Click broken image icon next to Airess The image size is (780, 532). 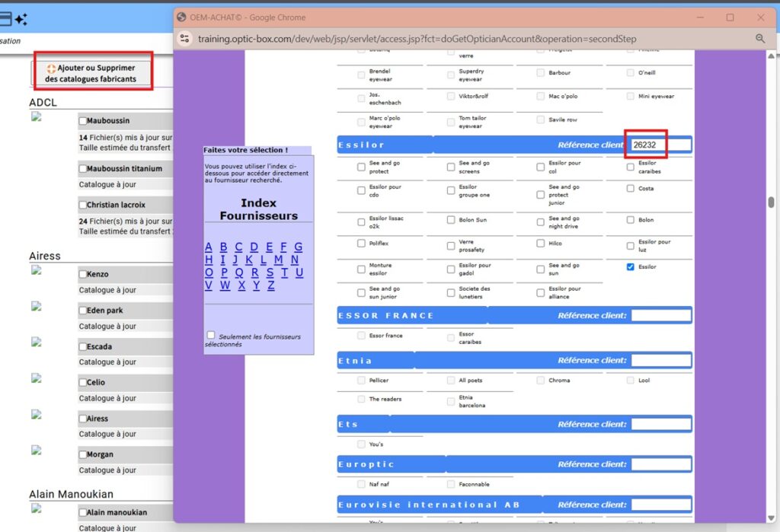(x=37, y=415)
